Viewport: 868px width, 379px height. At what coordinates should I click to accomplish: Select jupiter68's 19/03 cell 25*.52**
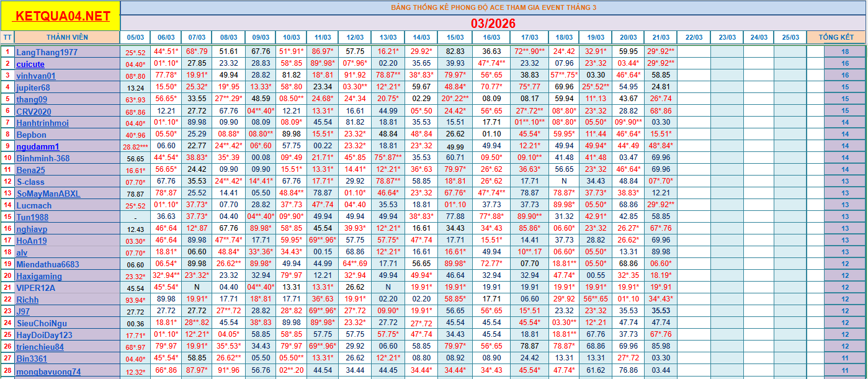(596, 87)
